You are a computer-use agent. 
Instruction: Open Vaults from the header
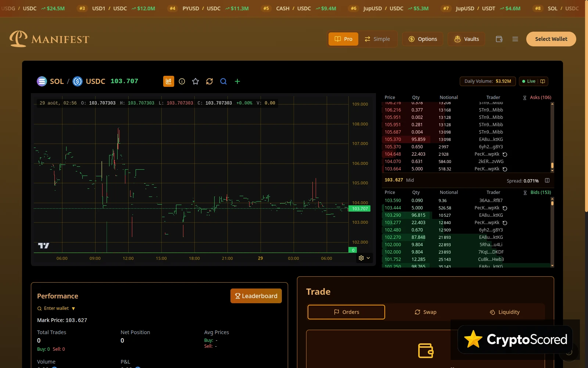466,39
